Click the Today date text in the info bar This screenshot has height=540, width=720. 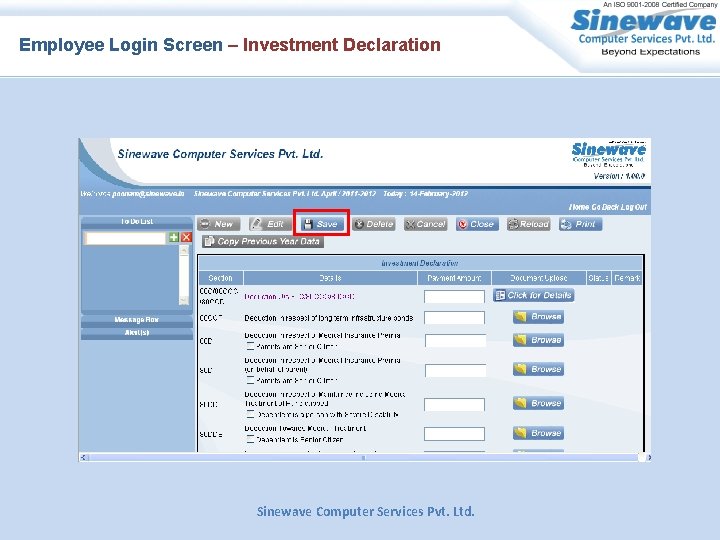[x=426, y=194]
